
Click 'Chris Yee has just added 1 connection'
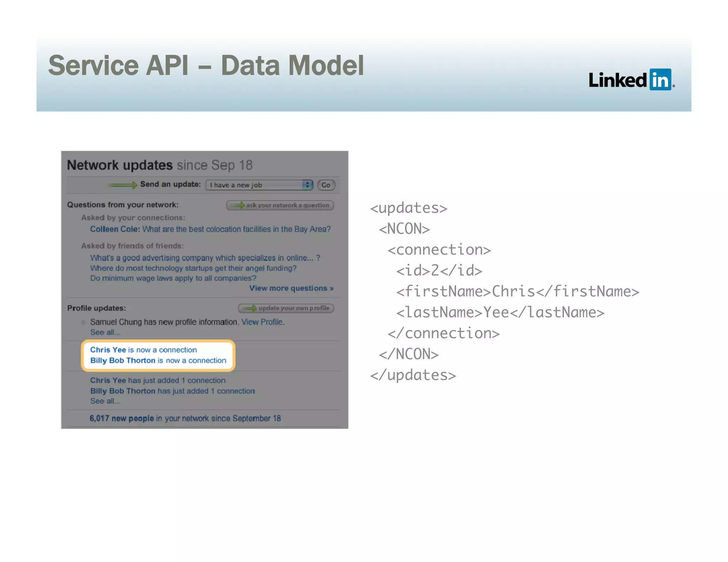click(x=158, y=380)
